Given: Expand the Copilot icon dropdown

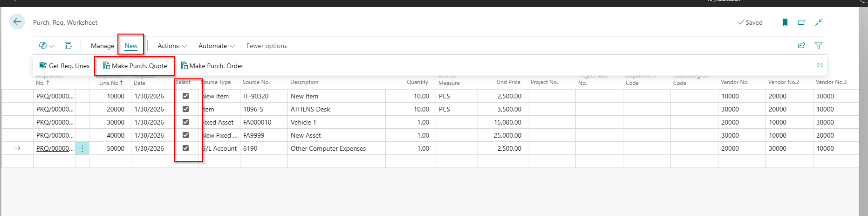Looking at the screenshot, I should pos(46,45).
